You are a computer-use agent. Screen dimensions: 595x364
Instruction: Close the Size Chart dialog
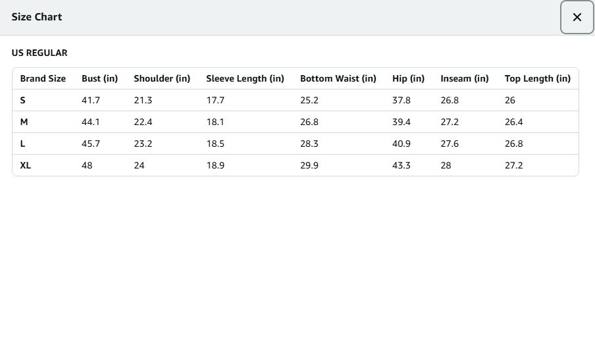tap(577, 17)
